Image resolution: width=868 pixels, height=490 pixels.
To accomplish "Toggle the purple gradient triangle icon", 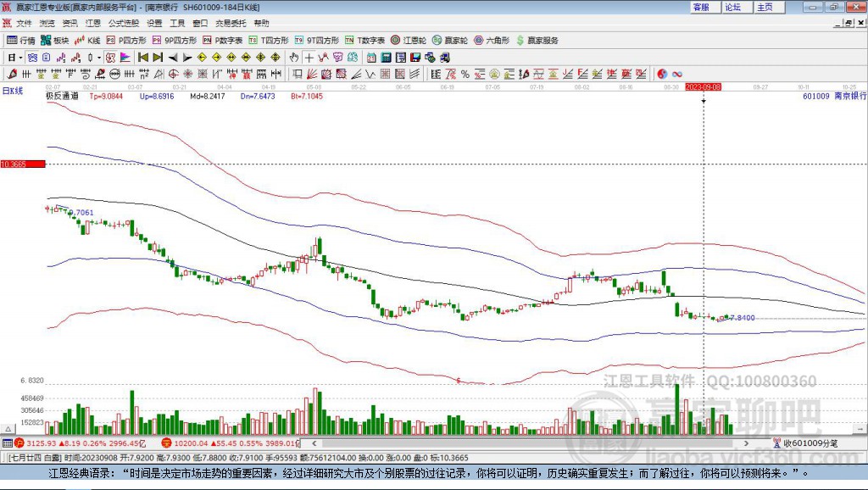I will pos(125,58).
